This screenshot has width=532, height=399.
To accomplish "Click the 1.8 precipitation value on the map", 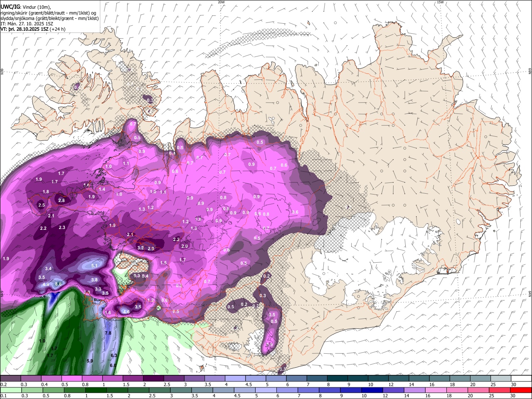I will pyautogui.click(x=46, y=192).
